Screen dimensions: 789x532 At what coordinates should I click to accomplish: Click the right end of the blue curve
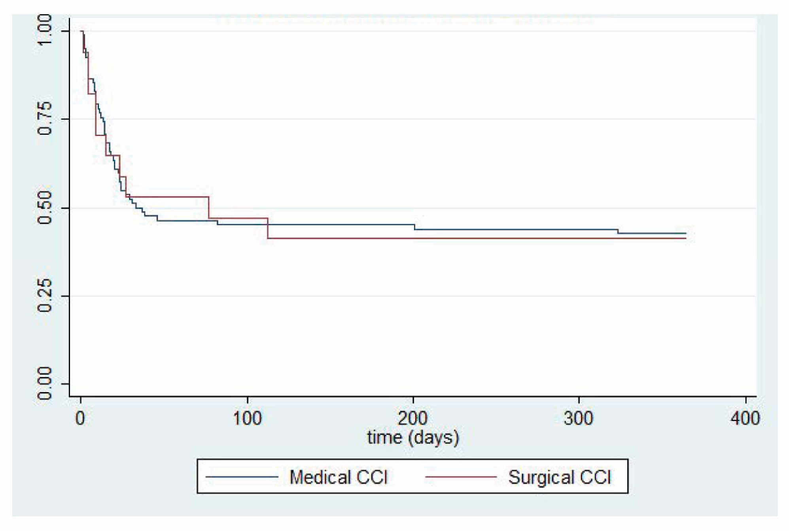point(685,233)
